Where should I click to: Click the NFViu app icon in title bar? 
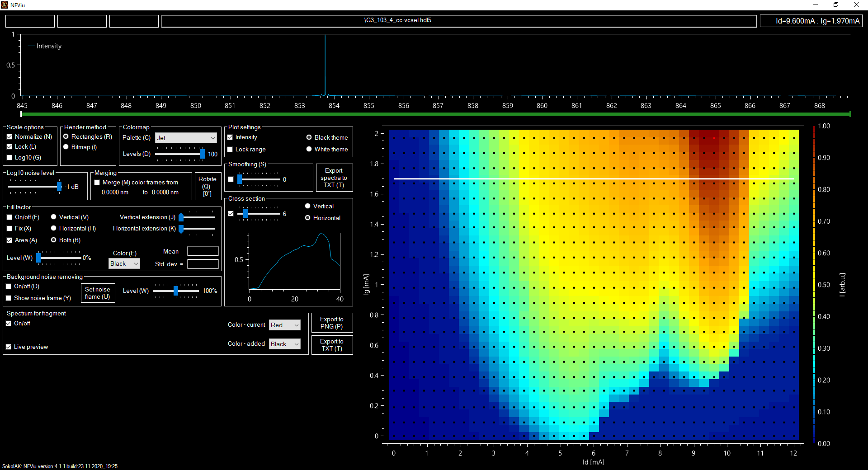click(x=5, y=5)
